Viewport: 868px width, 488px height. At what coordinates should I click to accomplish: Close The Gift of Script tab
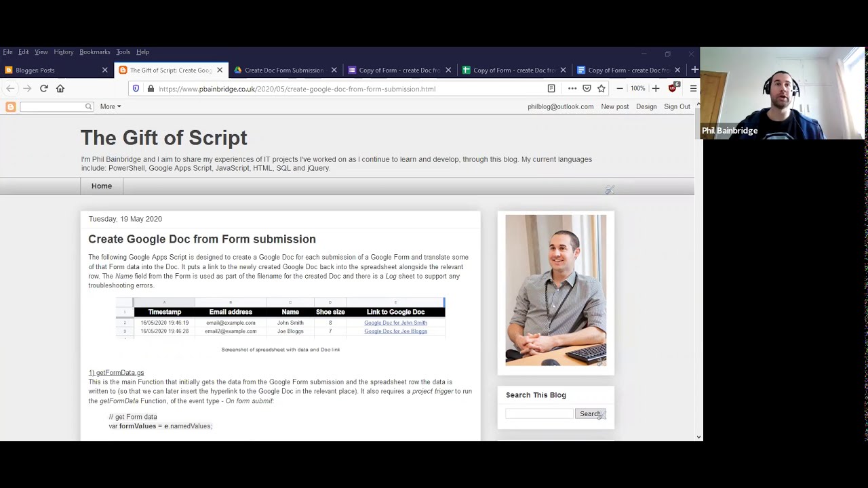(x=219, y=70)
